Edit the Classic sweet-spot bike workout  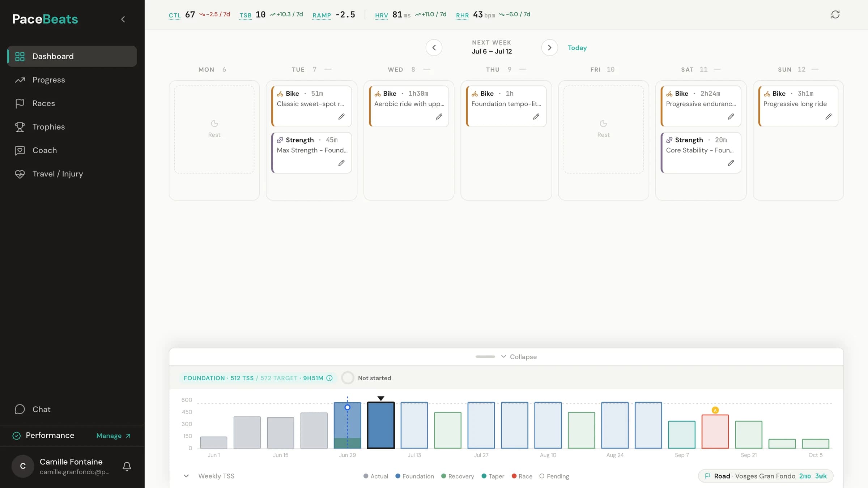[341, 116]
